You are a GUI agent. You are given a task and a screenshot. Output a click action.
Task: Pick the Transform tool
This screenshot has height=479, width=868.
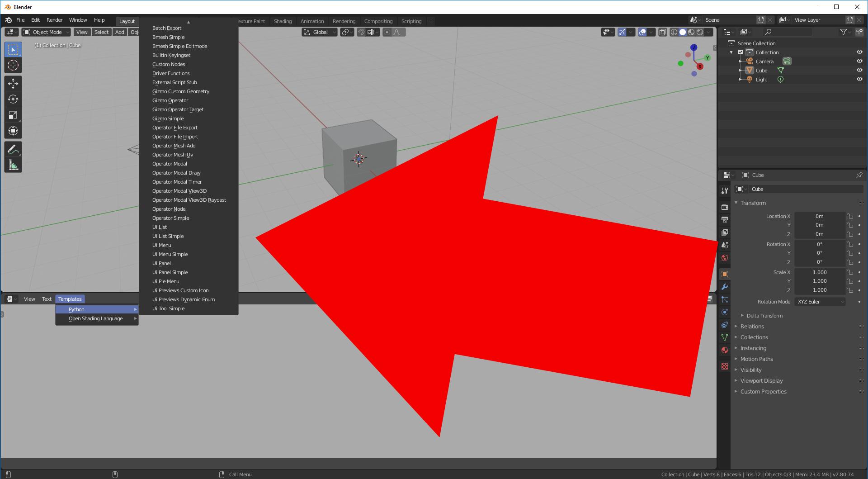tap(13, 131)
